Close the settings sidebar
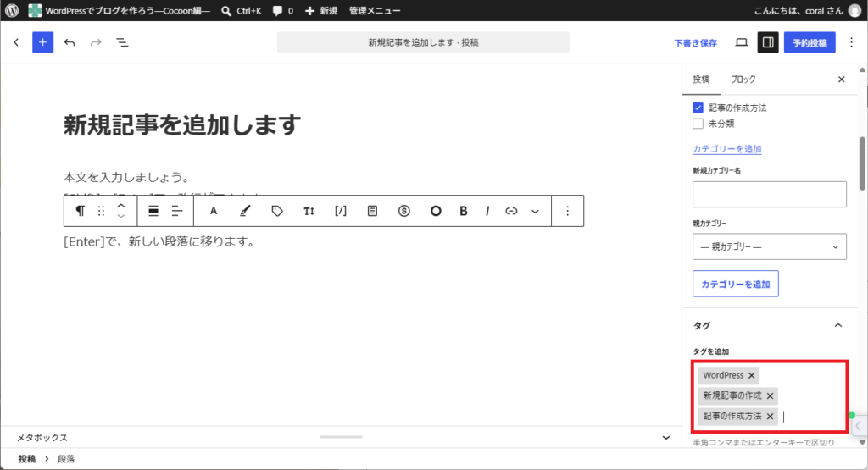Viewport: 868px width, 470px height. tap(842, 80)
